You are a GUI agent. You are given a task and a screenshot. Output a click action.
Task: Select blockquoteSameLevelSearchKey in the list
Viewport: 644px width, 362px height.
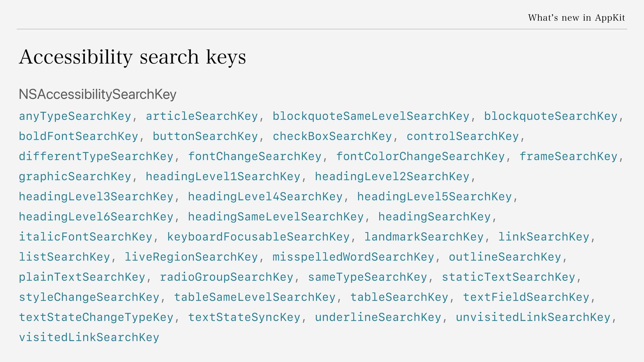371,116
